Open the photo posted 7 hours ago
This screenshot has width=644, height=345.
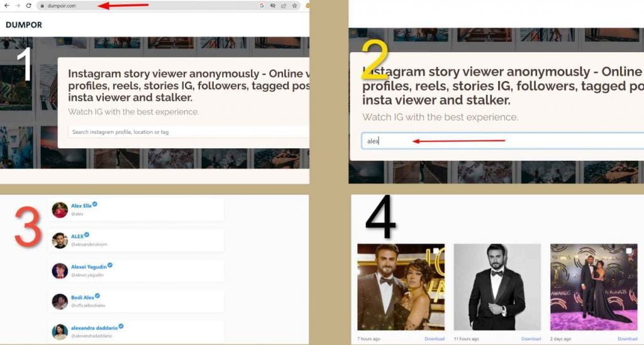tap(401, 287)
